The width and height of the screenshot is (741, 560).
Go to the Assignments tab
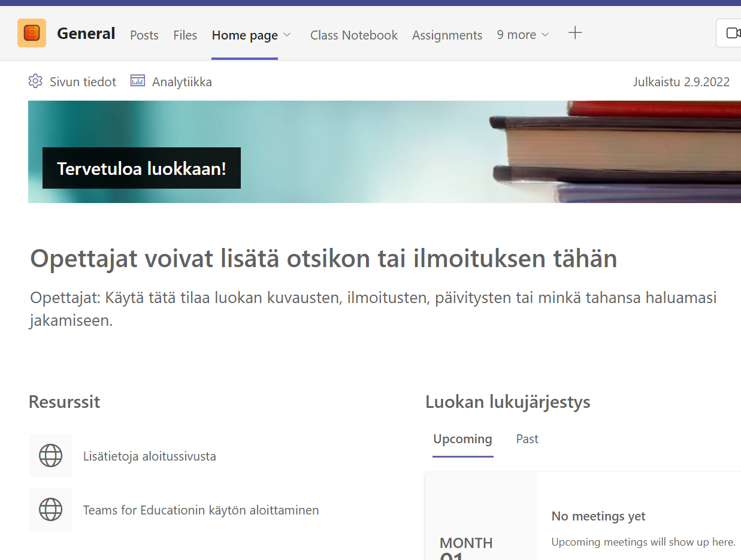click(x=447, y=35)
